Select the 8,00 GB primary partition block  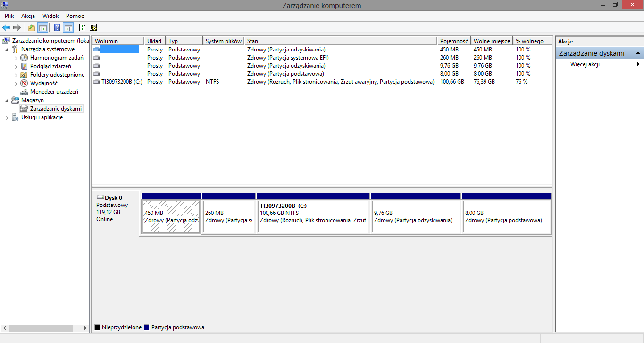tap(507, 216)
